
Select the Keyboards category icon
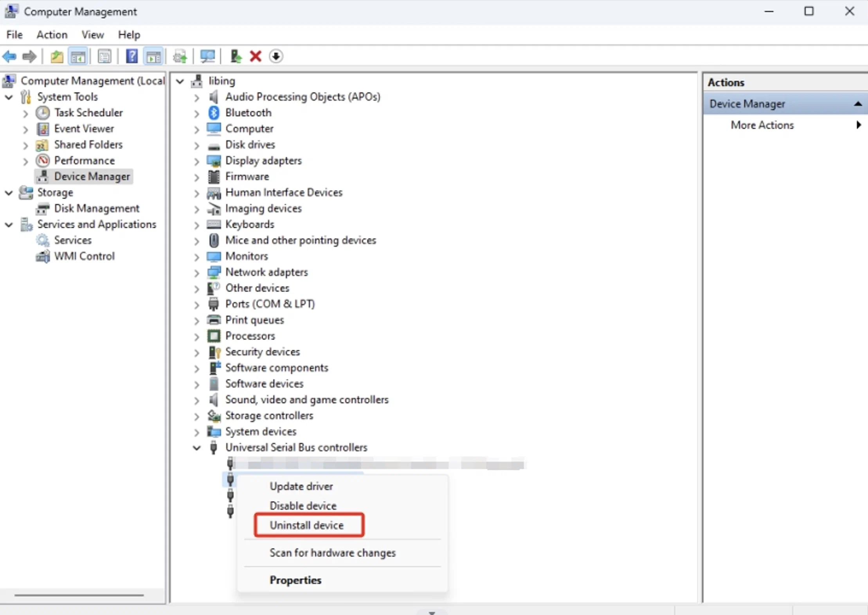coord(214,224)
